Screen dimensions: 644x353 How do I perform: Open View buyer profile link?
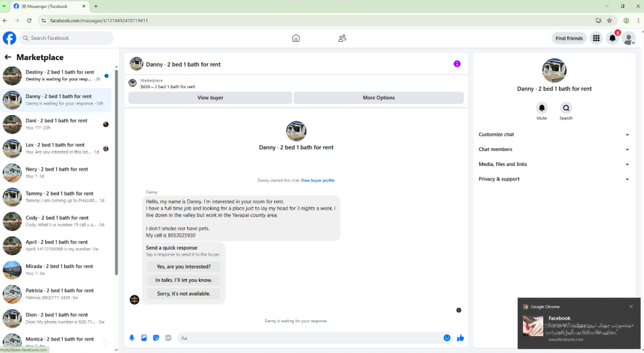[x=317, y=180]
